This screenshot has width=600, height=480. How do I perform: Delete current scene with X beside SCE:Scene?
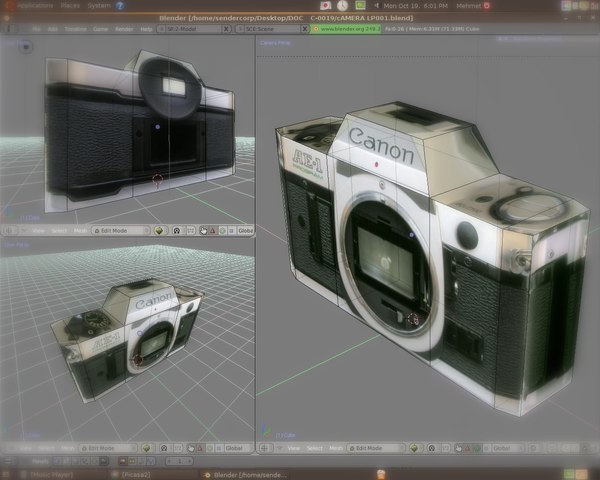[305, 29]
